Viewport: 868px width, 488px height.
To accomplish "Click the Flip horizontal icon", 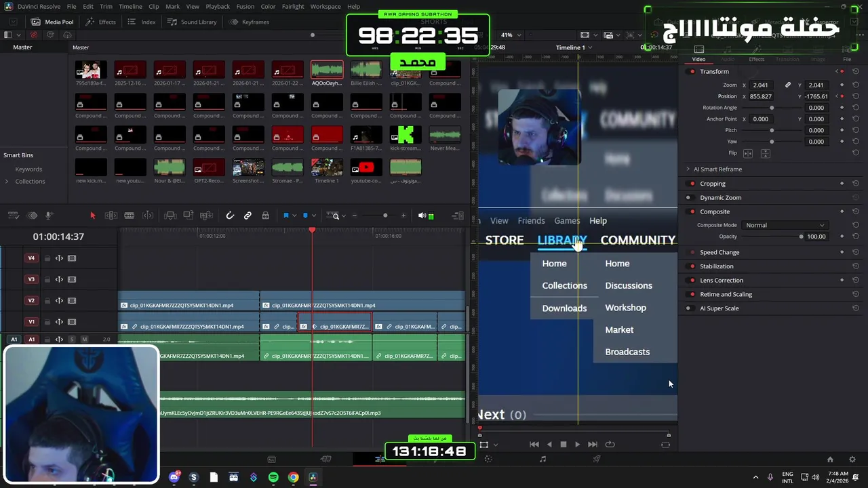I will 749,153.
